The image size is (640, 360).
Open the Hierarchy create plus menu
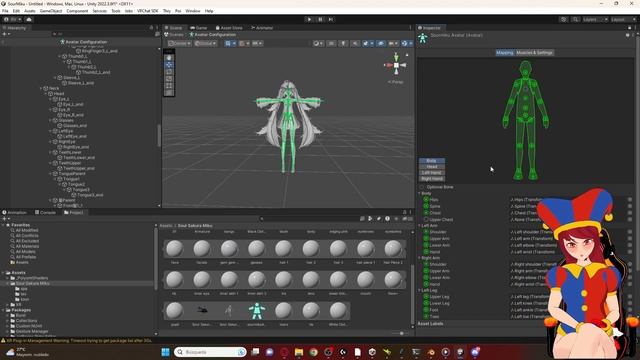click(x=6, y=34)
